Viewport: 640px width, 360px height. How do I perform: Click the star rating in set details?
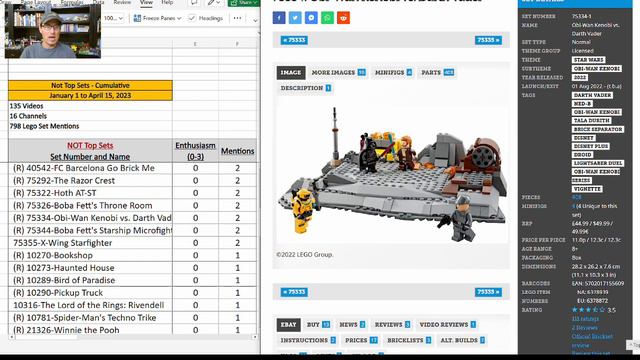588,310
